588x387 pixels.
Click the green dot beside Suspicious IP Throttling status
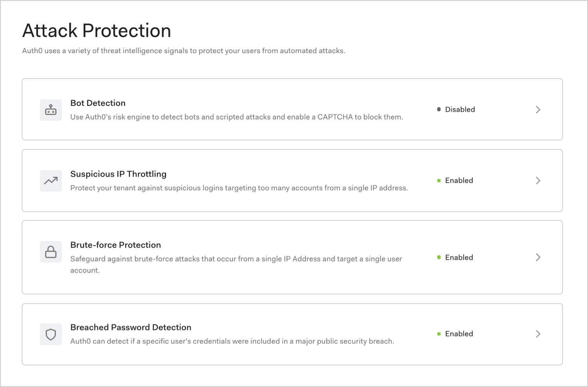438,181
